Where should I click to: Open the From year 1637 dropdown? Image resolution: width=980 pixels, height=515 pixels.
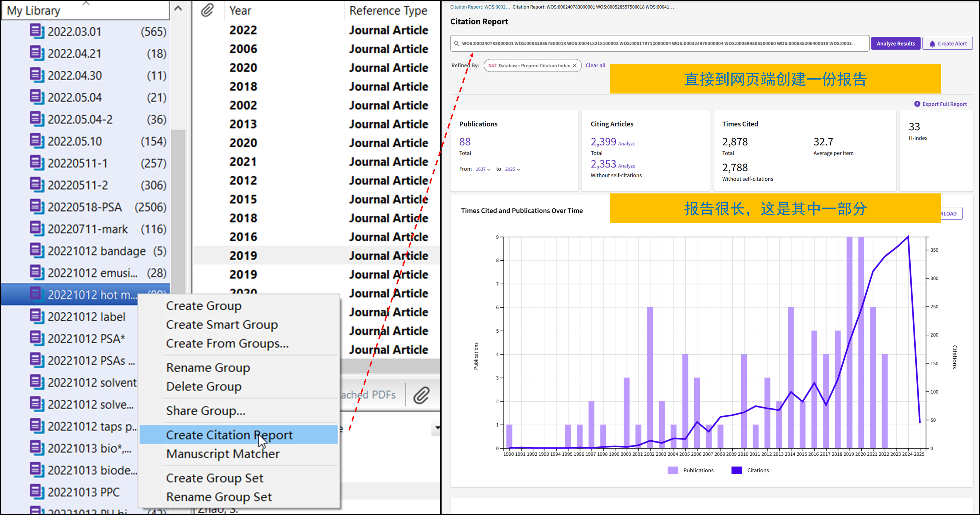483,169
